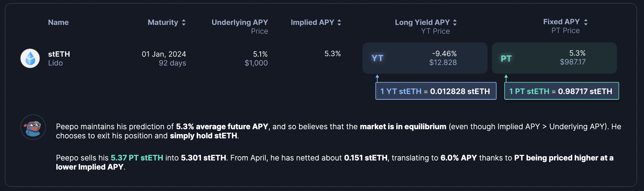This screenshot has width=644, height=191.
Task: Click the green 5.37 PT stETH text
Action: [137, 158]
